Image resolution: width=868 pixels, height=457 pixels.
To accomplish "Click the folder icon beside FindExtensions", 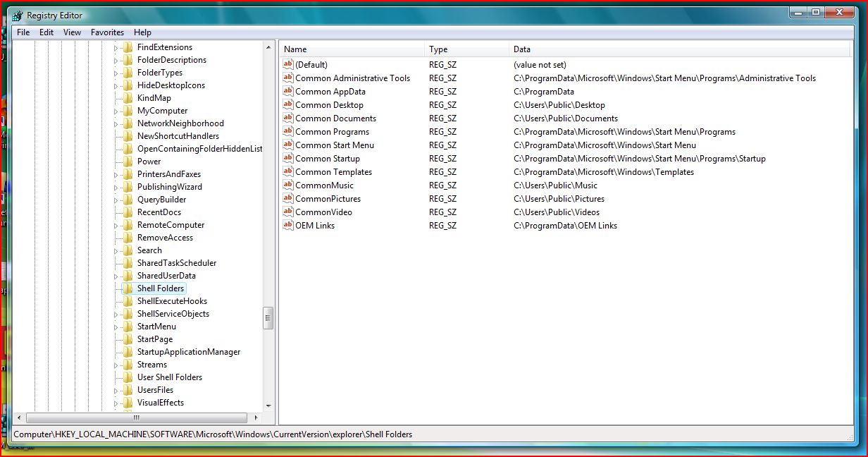I will pos(128,47).
